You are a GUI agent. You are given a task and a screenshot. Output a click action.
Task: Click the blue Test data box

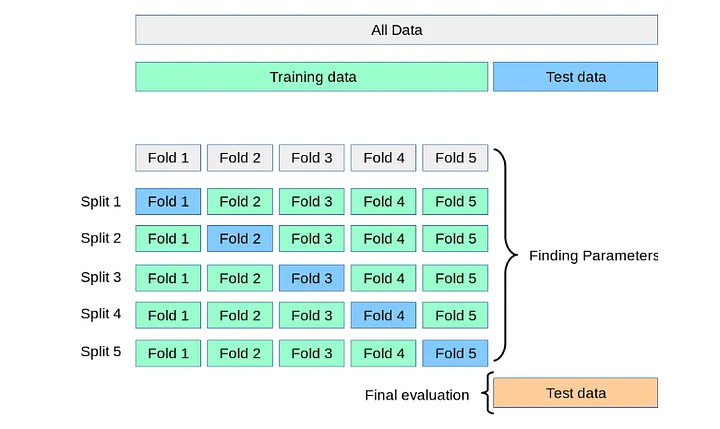575,77
